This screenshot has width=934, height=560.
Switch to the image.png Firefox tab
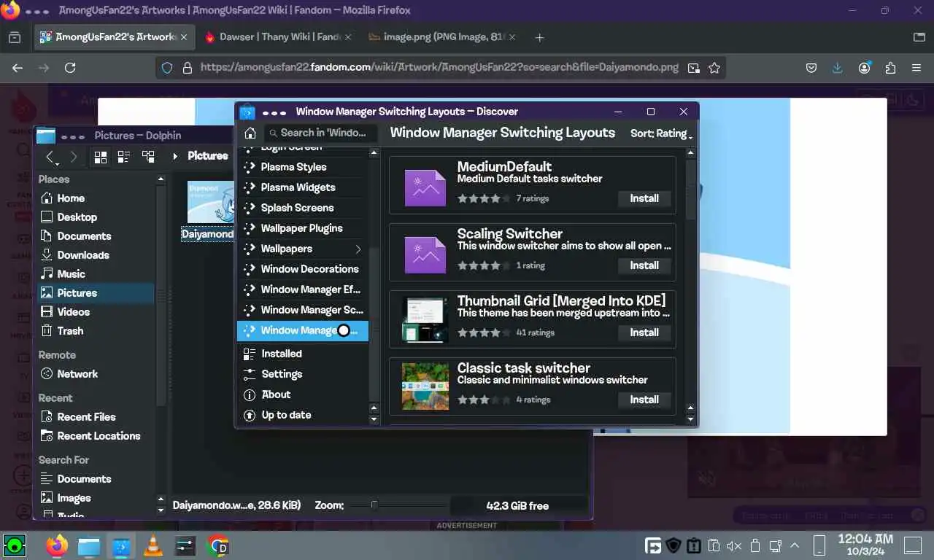click(x=441, y=37)
